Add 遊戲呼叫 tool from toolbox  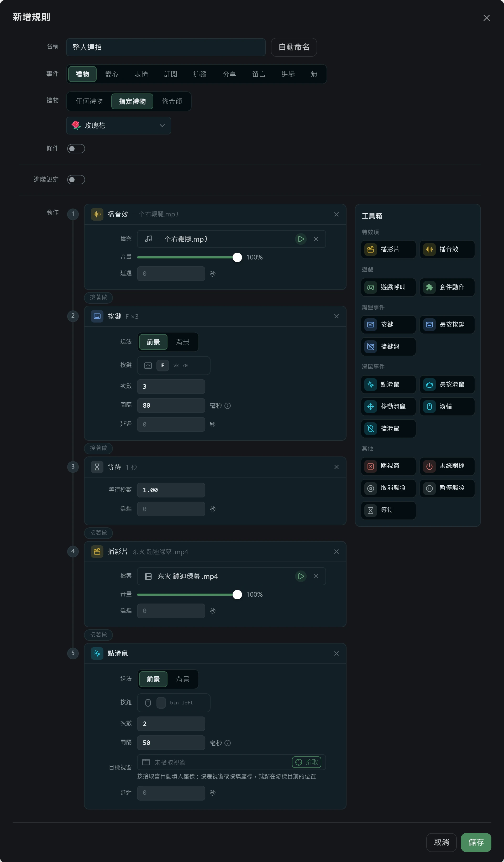tap(388, 287)
